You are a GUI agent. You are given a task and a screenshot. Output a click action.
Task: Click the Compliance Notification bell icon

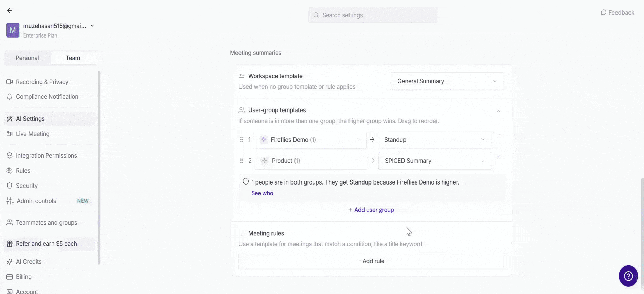click(x=10, y=97)
